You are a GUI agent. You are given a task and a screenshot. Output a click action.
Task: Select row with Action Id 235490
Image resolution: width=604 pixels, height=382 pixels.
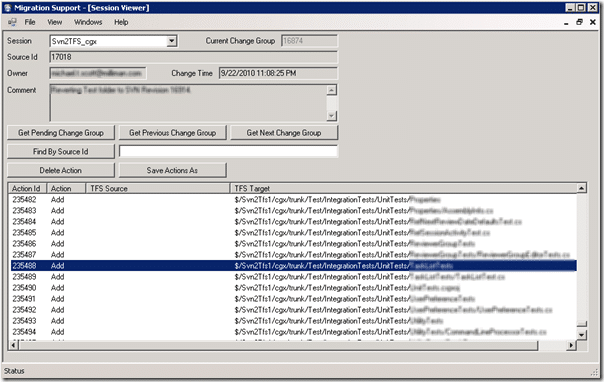[x=293, y=288]
